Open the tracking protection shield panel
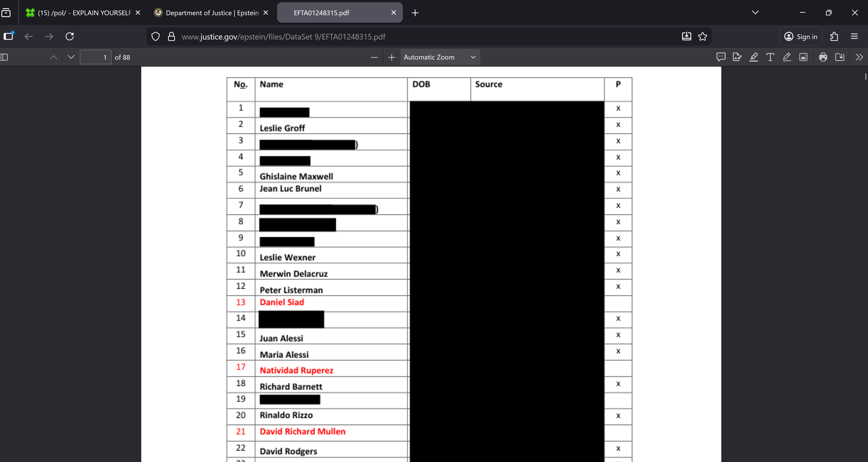Viewport: 868px width, 462px height. tap(155, 36)
